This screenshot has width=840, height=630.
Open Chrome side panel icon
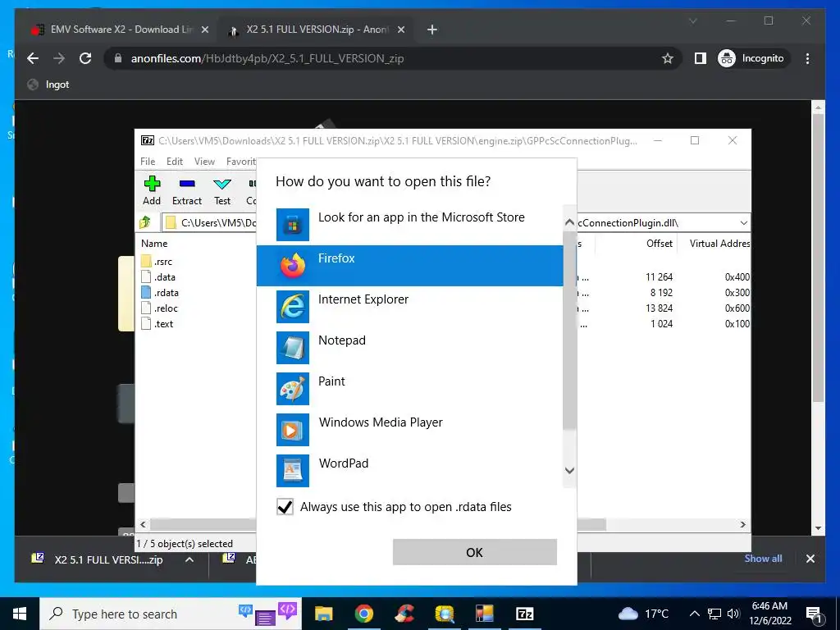[x=700, y=58]
